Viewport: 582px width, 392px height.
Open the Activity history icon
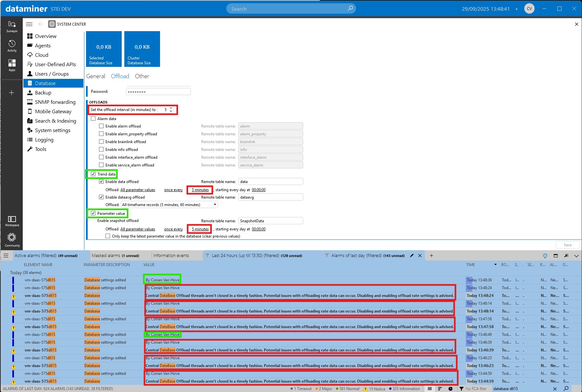[12, 45]
